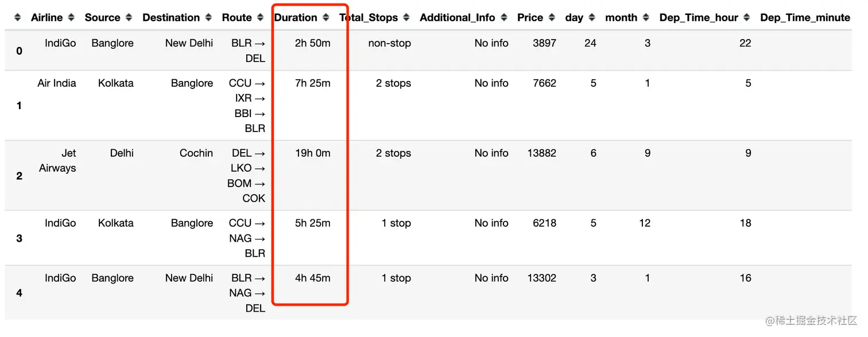Sort by Total_Stops using its arrows
The image size is (868, 337).
pos(406,18)
